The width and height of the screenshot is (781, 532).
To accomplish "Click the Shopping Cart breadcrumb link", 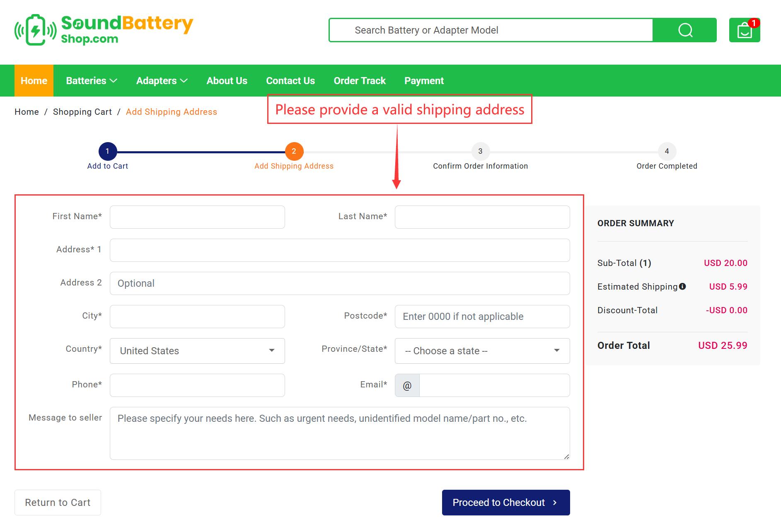I will click(x=82, y=112).
